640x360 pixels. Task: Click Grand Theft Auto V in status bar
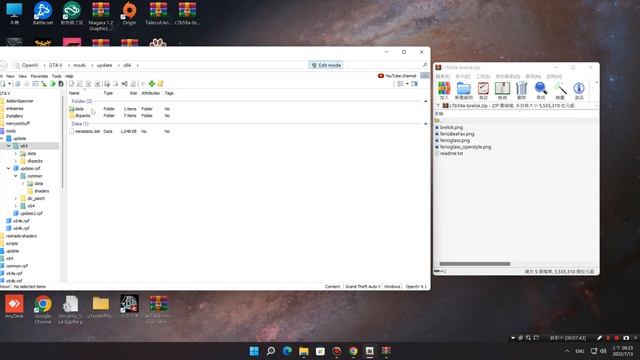[x=362, y=287]
